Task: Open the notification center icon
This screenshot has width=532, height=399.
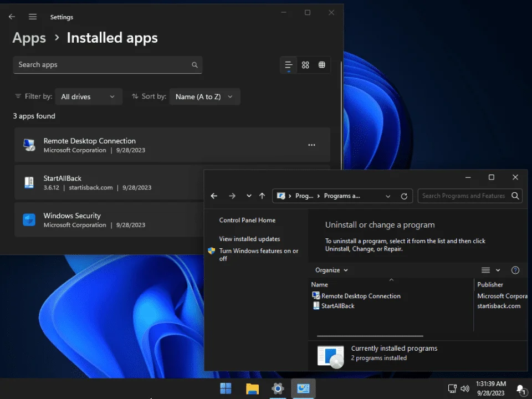Action: click(521, 389)
